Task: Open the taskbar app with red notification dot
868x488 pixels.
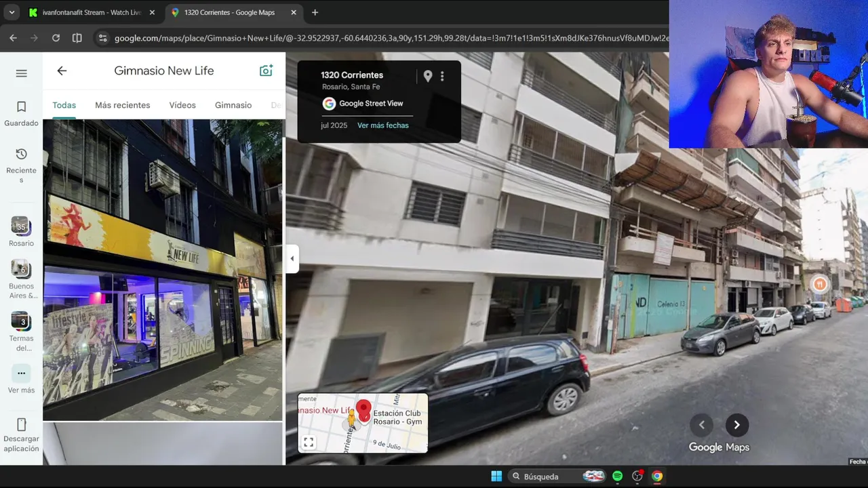Action: coord(637,476)
